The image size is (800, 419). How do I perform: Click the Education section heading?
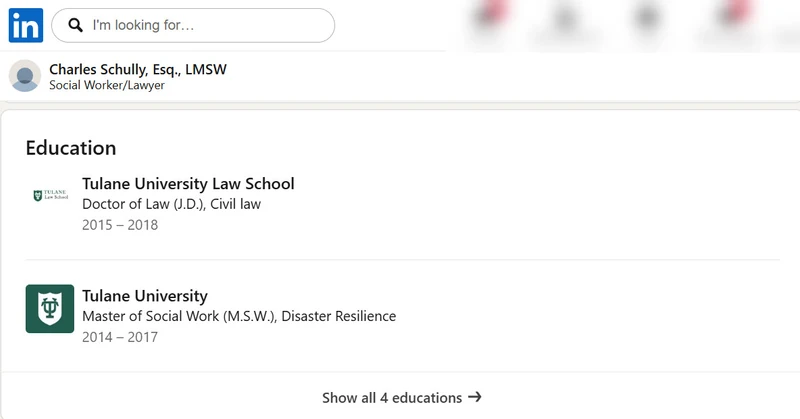(71, 148)
